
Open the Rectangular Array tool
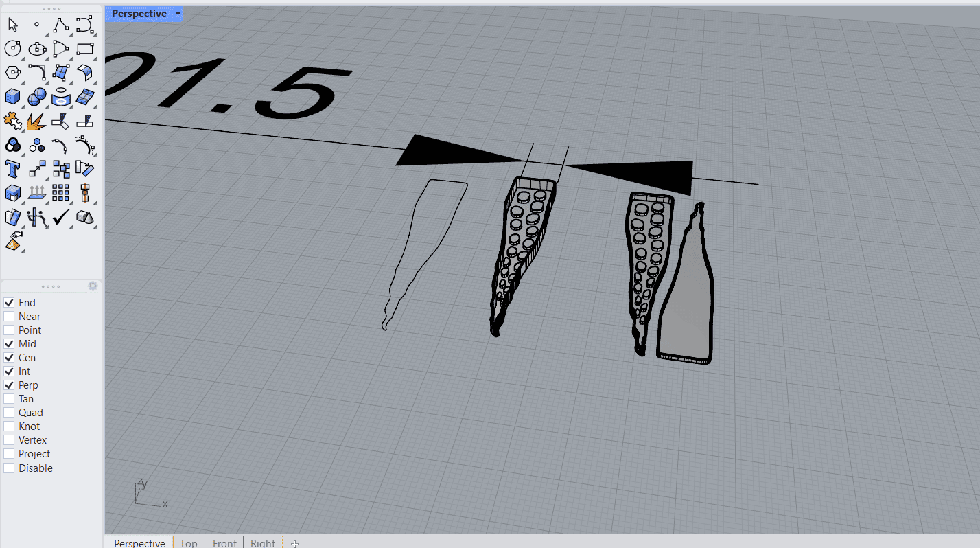[60, 193]
